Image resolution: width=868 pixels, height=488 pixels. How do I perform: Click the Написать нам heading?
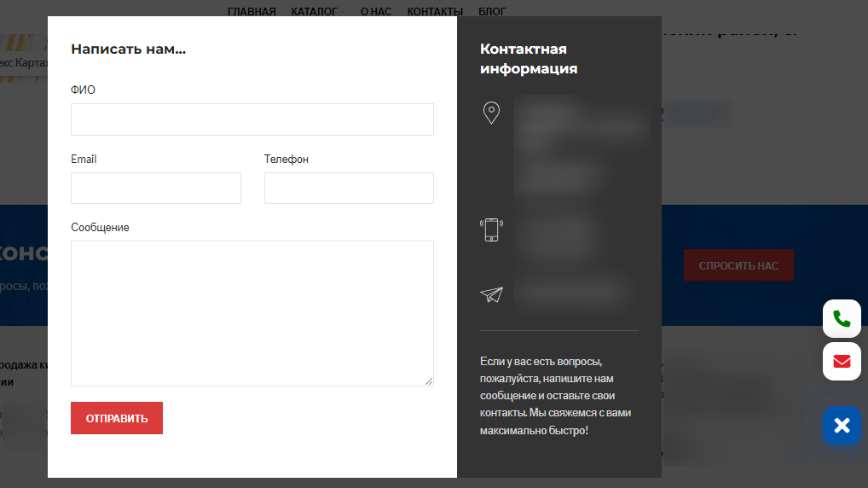pyautogui.click(x=129, y=49)
